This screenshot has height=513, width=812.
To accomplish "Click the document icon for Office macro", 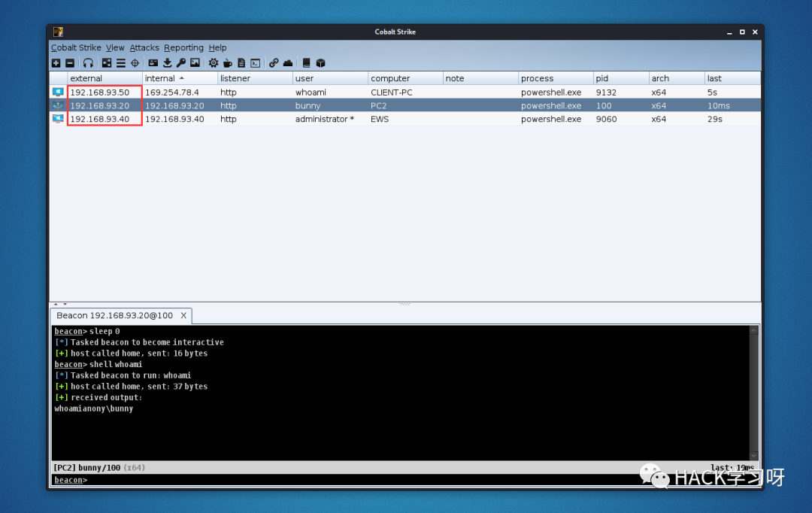I will point(241,63).
